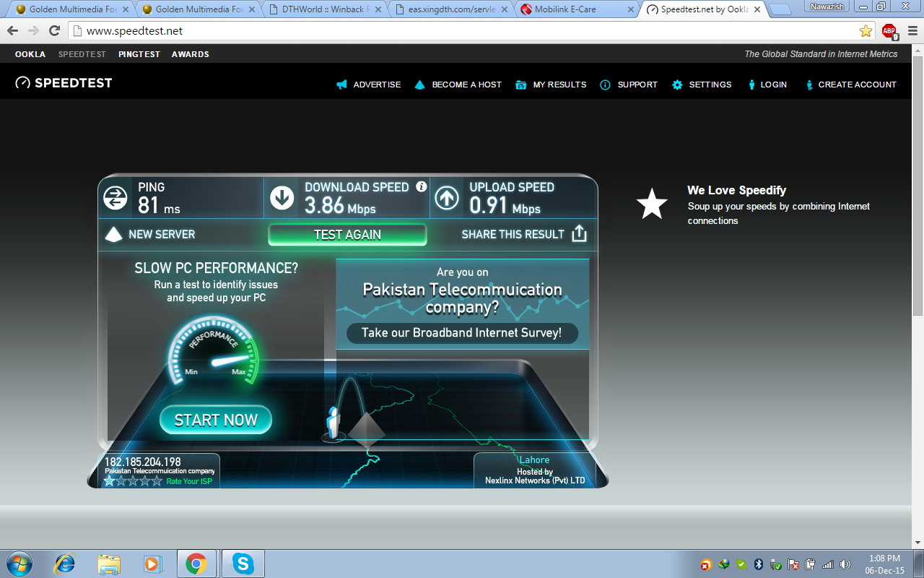This screenshot has width=924, height=578.
Task: Click the megaphone icon beside Advertise
Action: (341, 85)
